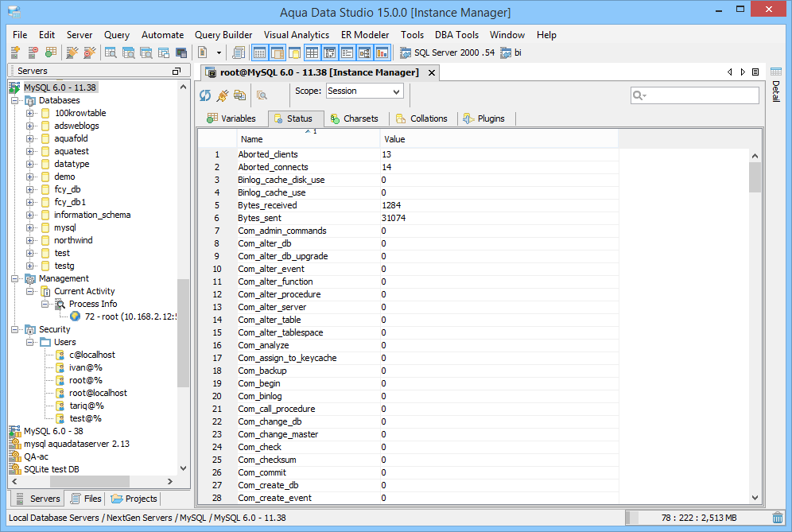The height and width of the screenshot is (532, 792).
Task: Toggle the tree diagram view button
Action: pos(365,52)
